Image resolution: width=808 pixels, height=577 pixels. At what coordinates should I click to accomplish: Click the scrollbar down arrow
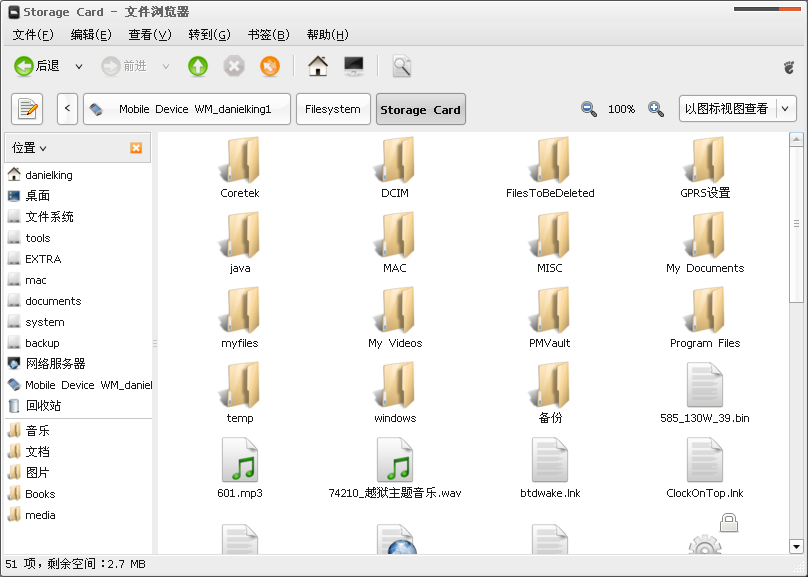point(796,547)
